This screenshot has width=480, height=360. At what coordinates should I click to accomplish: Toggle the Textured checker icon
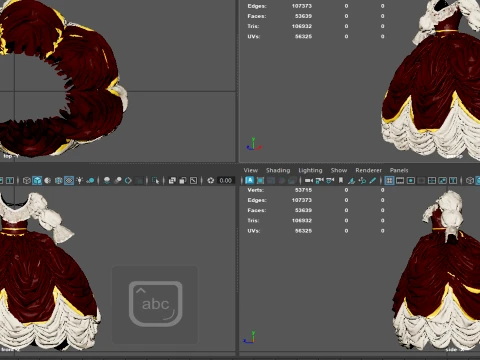69,181
